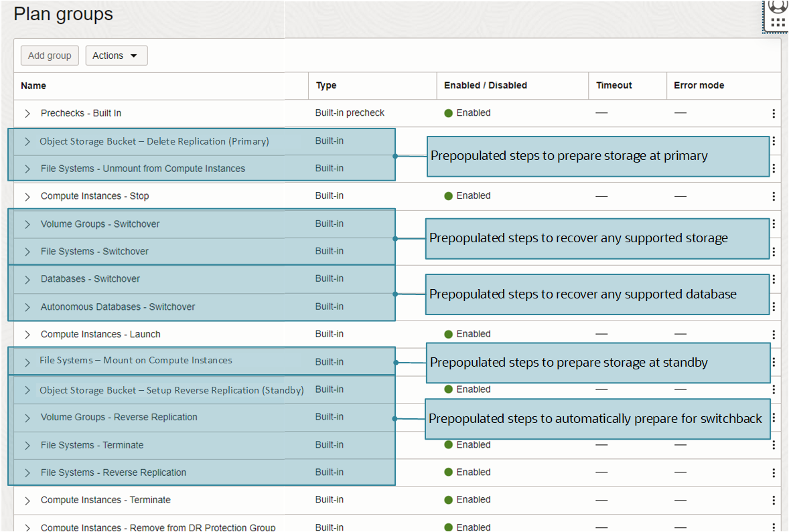Open actions menu for Volume Groups - Switchover
789x532 pixels.
pos(774,224)
